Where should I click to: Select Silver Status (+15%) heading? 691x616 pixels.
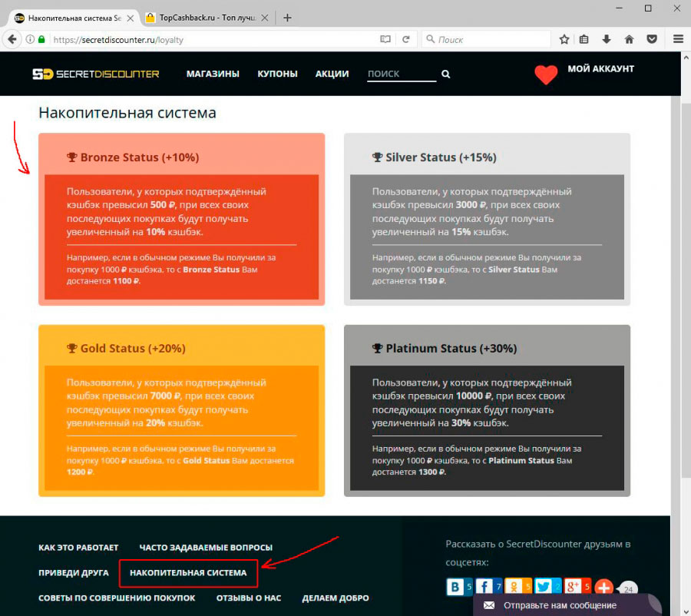[441, 157]
